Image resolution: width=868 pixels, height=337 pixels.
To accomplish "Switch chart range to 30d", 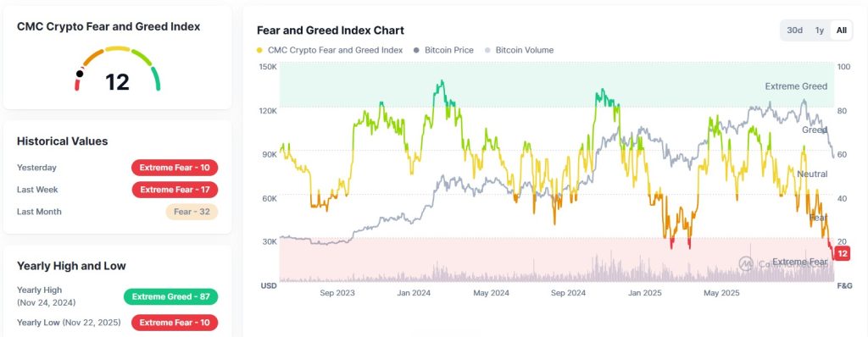I will click(x=794, y=30).
